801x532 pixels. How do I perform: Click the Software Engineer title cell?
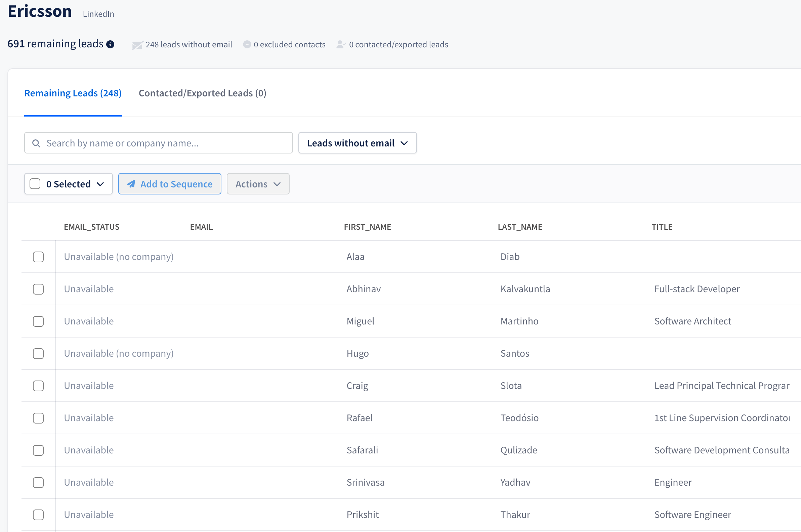692,515
